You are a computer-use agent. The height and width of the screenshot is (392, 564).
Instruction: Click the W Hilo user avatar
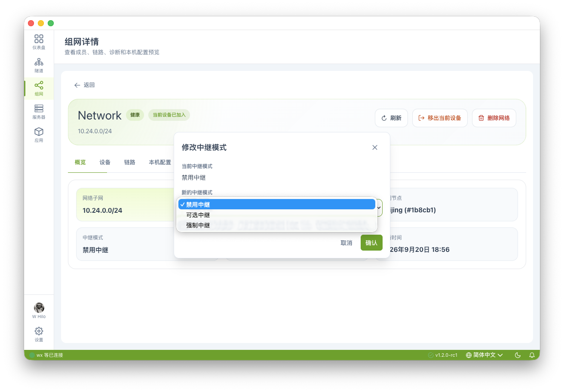point(39,308)
